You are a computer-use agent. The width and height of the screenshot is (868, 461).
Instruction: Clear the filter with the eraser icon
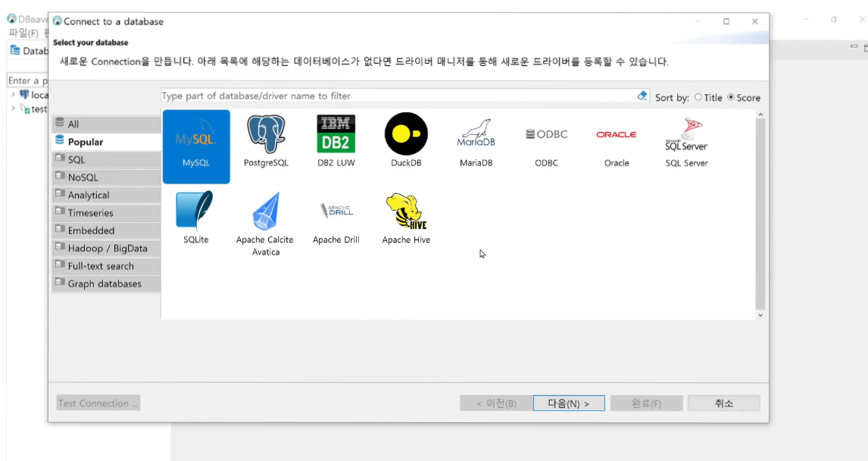(x=642, y=96)
